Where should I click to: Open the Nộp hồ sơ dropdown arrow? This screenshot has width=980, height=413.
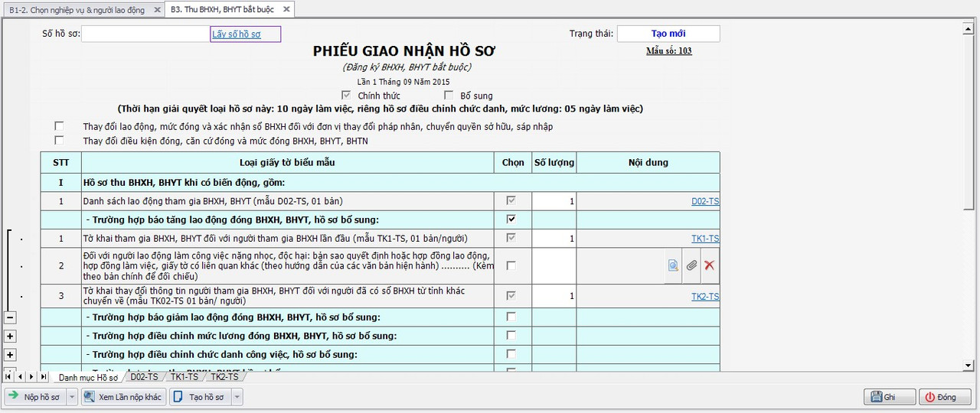point(72,397)
